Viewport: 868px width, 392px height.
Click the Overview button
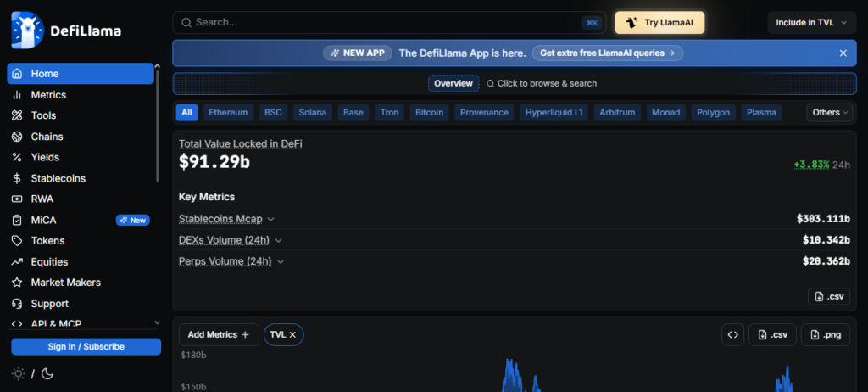(453, 84)
